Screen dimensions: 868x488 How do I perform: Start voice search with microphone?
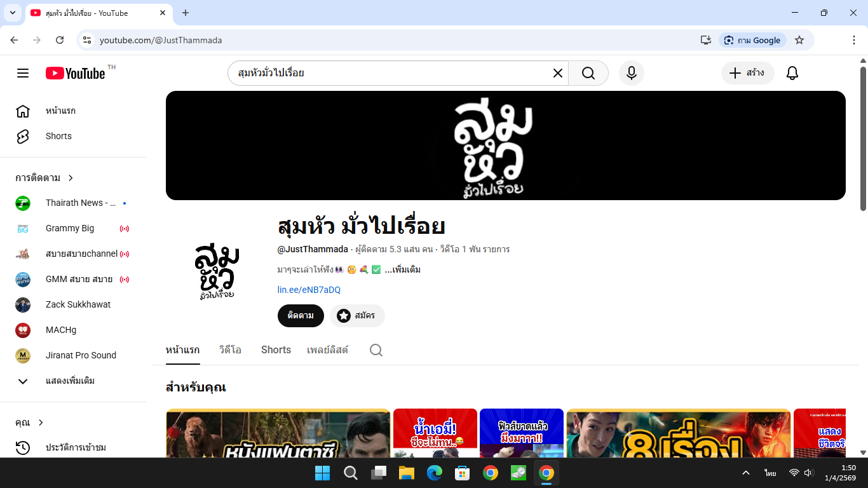631,73
